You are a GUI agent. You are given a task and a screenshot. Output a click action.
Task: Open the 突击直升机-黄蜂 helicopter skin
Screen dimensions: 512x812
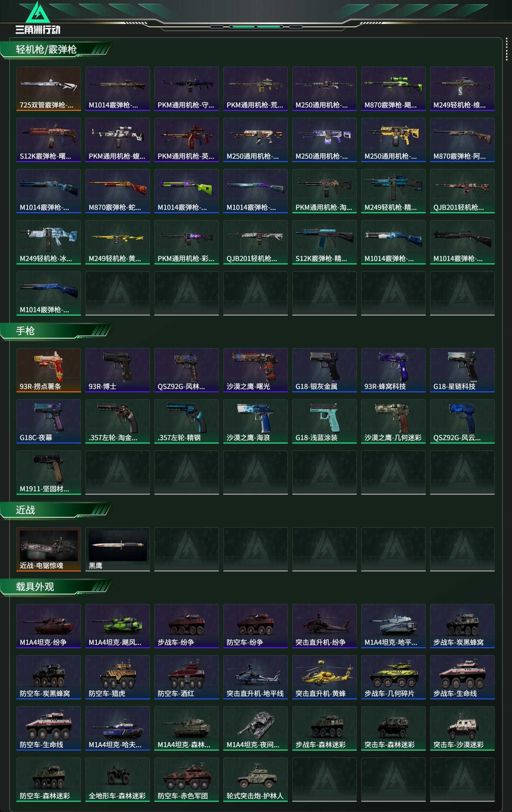[325, 677]
